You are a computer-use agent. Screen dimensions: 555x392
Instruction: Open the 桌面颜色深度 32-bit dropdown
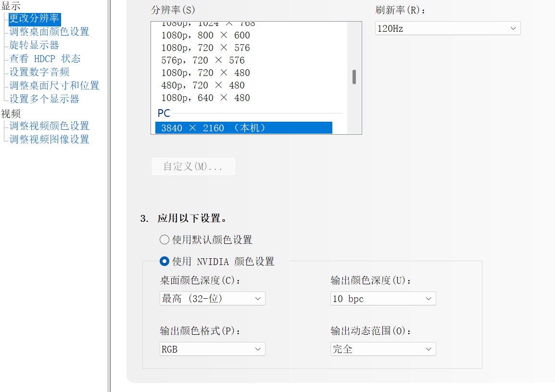(x=212, y=298)
